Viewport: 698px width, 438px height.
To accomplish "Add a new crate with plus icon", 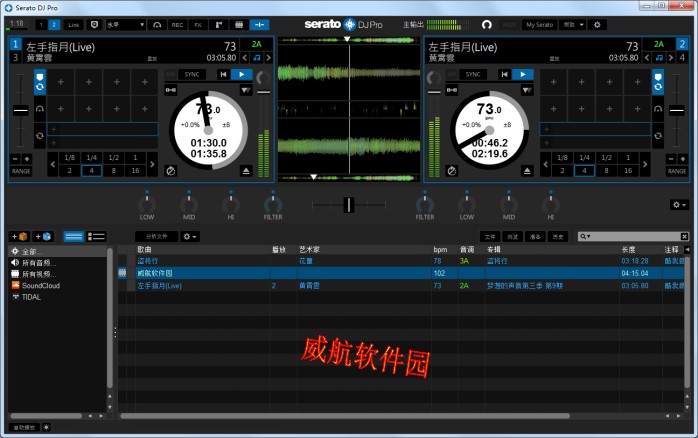I will coord(17,236).
